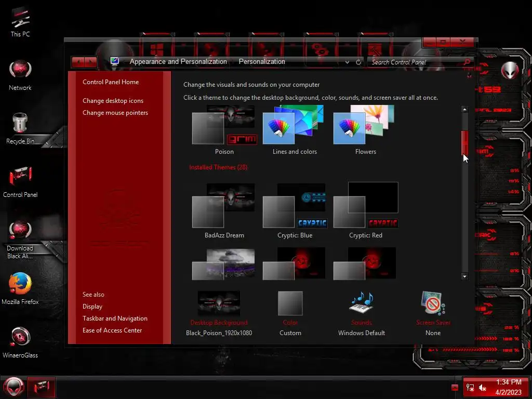Click the Alienware head gadget on sidebar
This screenshot has width=532, height=399.
click(510, 70)
